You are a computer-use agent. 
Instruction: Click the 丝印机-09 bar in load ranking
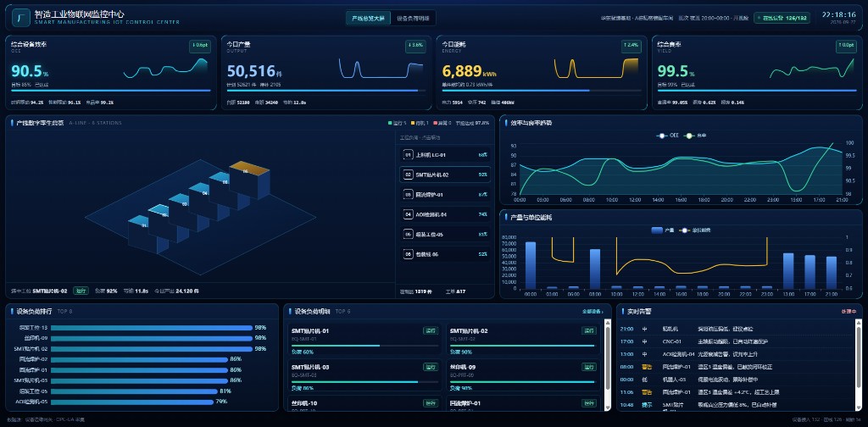click(151, 338)
